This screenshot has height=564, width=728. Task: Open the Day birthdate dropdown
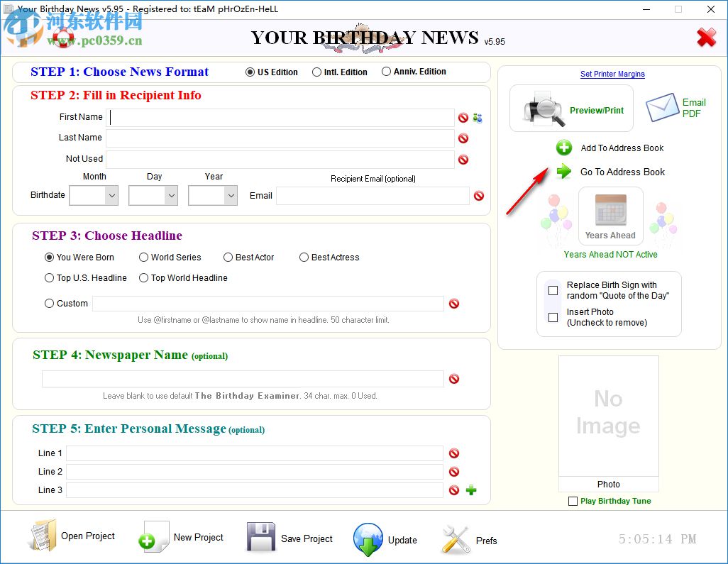click(153, 194)
